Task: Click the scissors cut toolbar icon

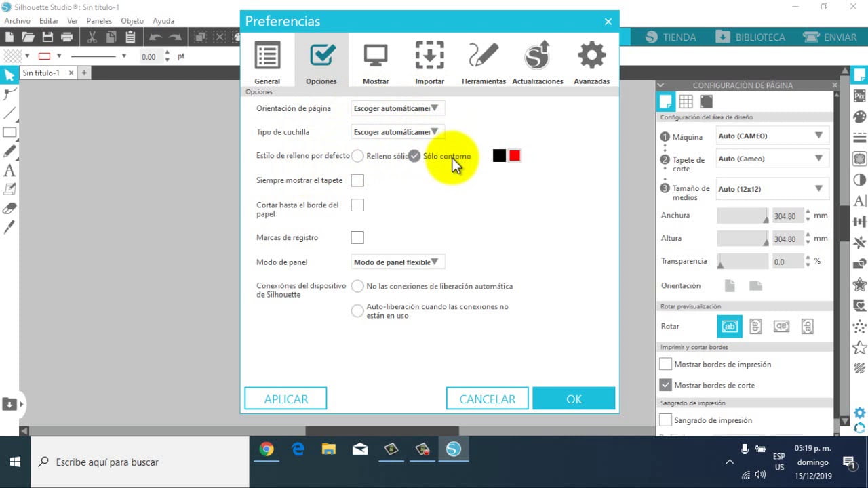Action: click(92, 37)
